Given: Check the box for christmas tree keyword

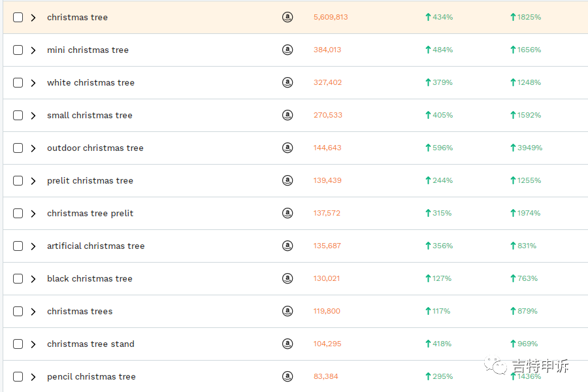Looking at the screenshot, I should click(18, 18).
